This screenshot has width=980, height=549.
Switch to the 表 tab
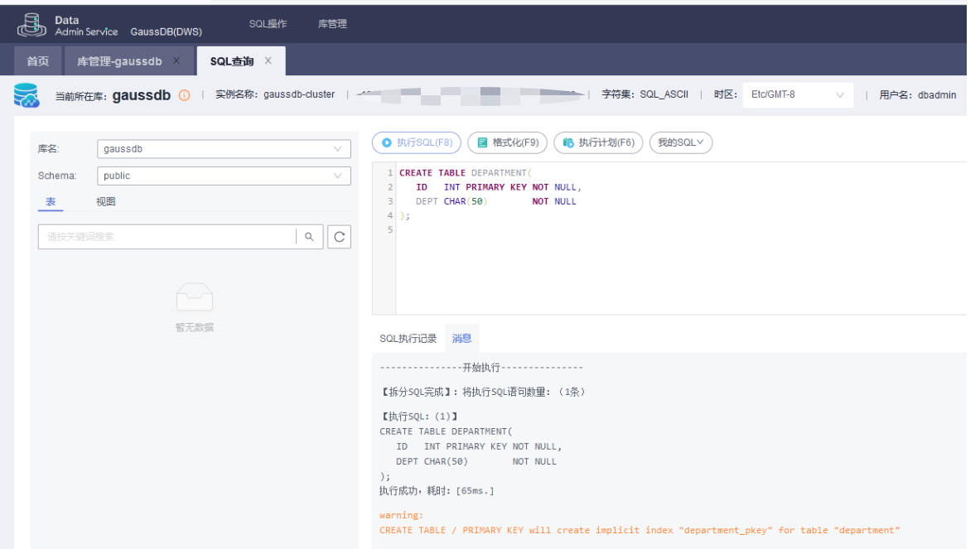pos(51,202)
